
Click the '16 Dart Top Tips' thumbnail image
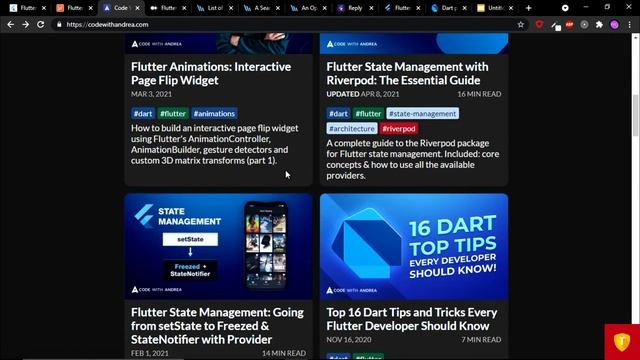414,247
